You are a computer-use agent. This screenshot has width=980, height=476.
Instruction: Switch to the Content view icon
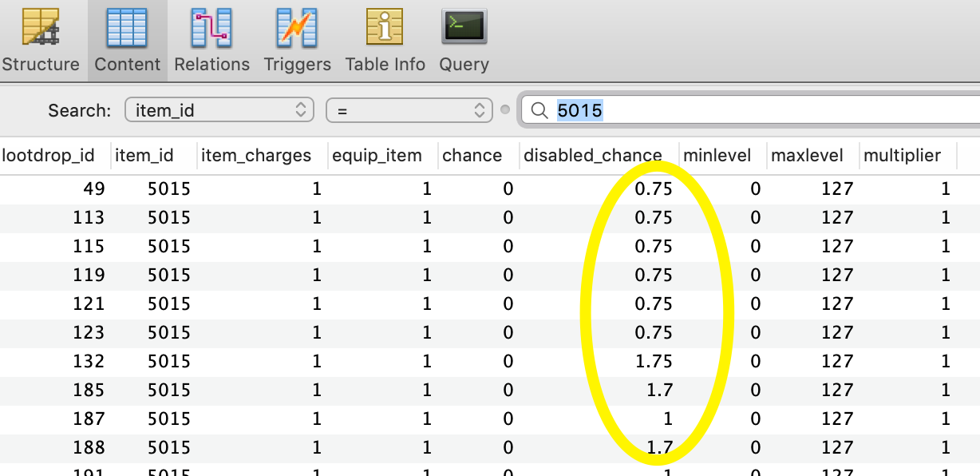coord(127,29)
